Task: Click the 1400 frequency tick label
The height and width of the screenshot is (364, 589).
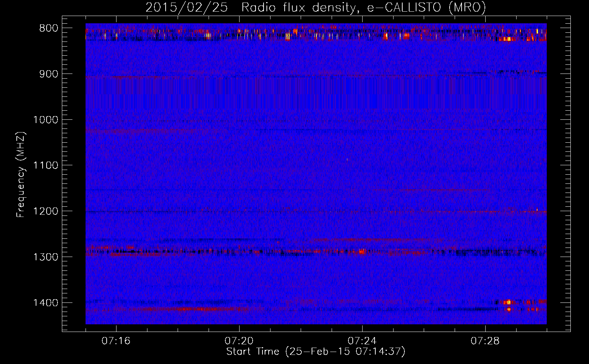Action: point(46,303)
